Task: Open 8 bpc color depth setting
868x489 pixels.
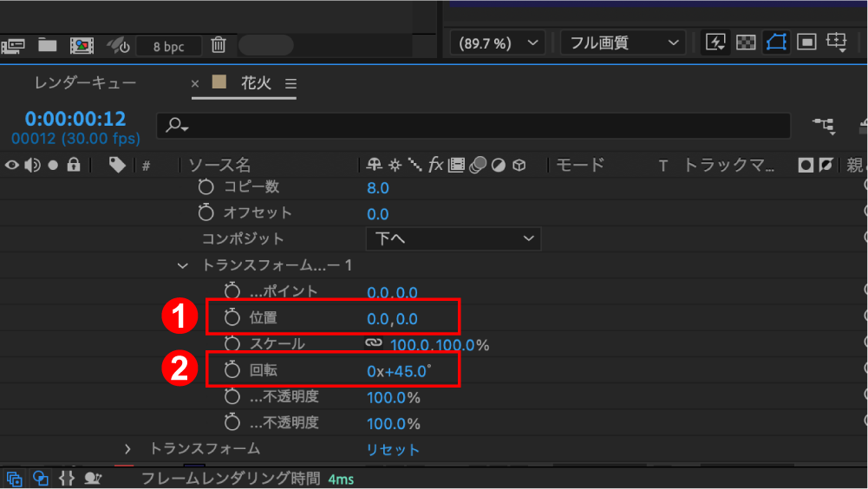Action: [169, 47]
